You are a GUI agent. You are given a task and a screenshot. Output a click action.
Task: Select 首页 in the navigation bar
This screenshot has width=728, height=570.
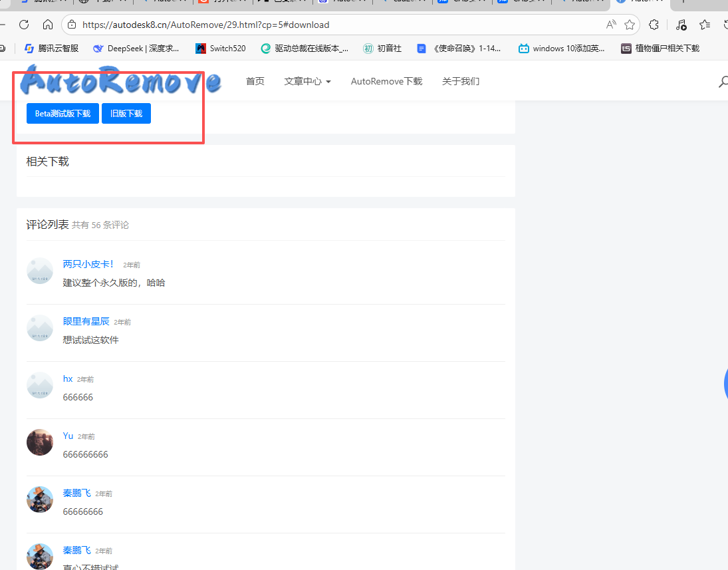tap(255, 81)
